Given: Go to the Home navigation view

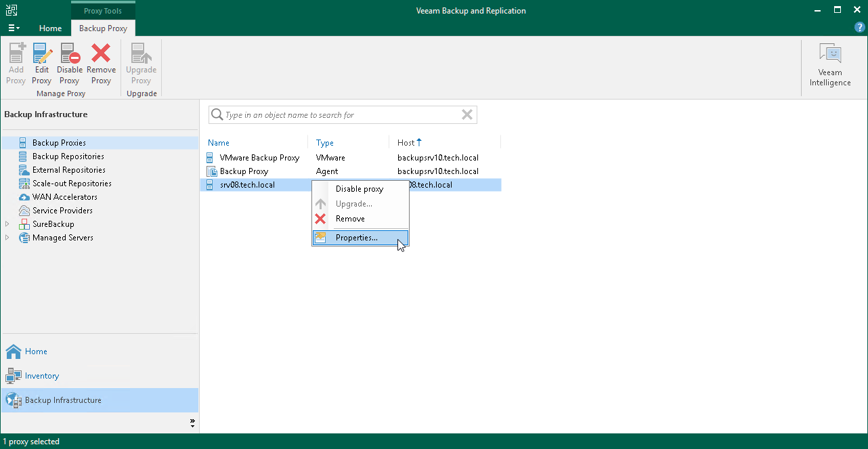Looking at the screenshot, I should (36, 351).
